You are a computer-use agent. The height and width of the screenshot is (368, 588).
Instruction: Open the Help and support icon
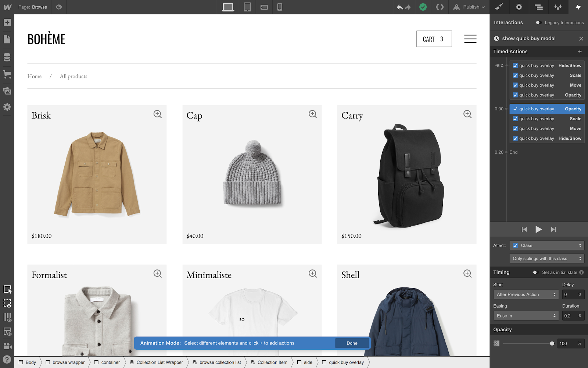tap(7, 360)
